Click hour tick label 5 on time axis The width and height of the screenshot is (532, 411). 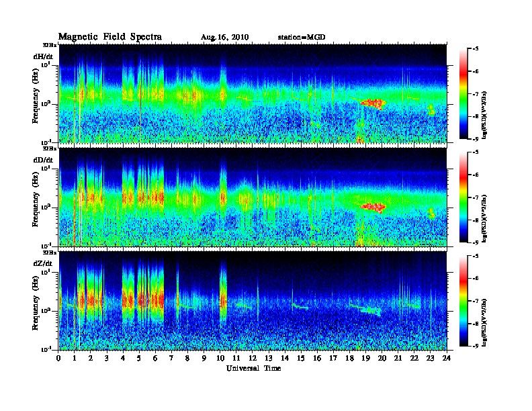tap(139, 359)
